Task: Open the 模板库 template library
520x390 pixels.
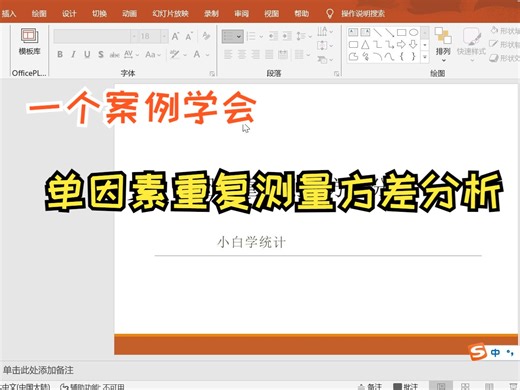Action: click(29, 42)
